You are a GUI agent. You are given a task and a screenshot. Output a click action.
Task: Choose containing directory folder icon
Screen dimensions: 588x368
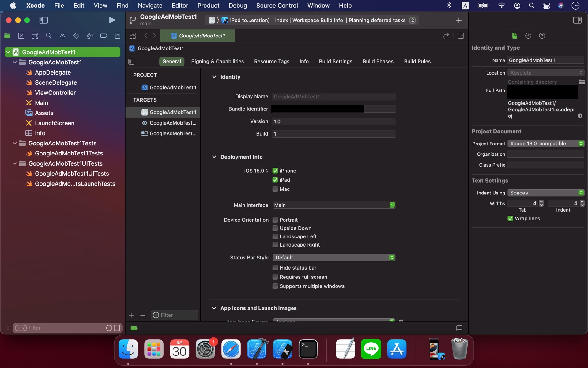click(x=582, y=82)
